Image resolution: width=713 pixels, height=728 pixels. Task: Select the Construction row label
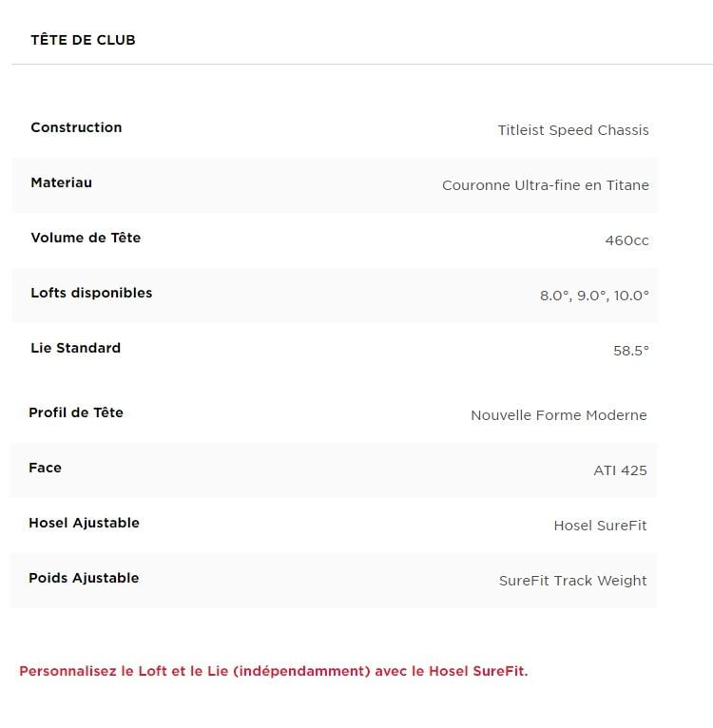click(76, 127)
